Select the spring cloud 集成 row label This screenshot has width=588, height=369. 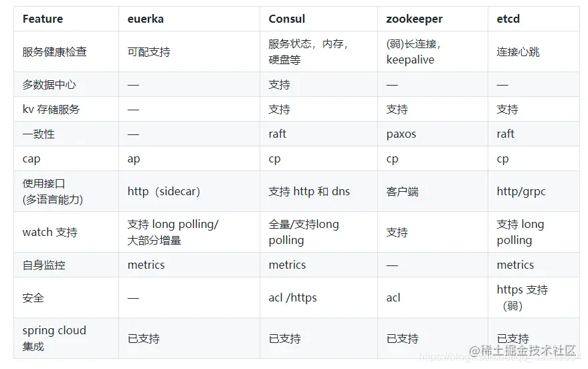[54, 338]
